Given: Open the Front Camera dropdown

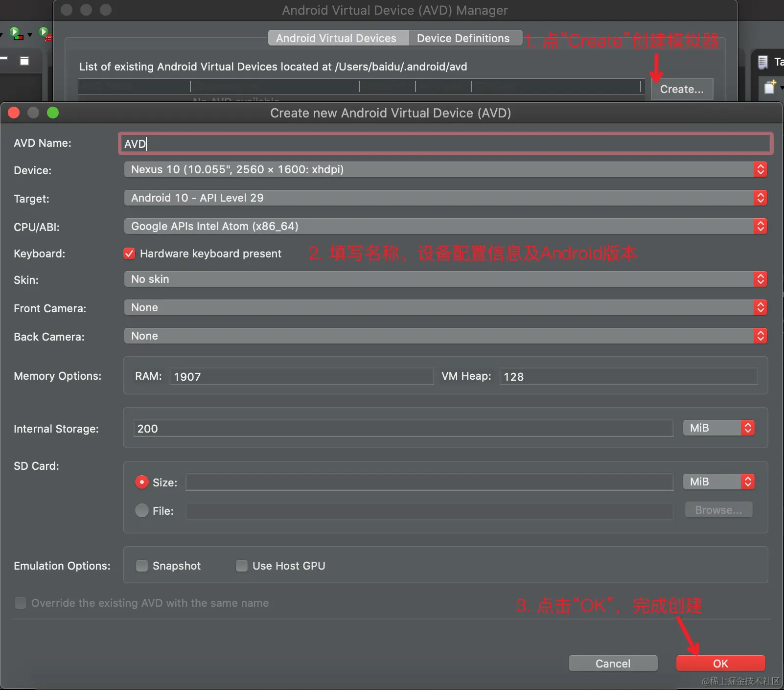Looking at the screenshot, I should [x=445, y=308].
